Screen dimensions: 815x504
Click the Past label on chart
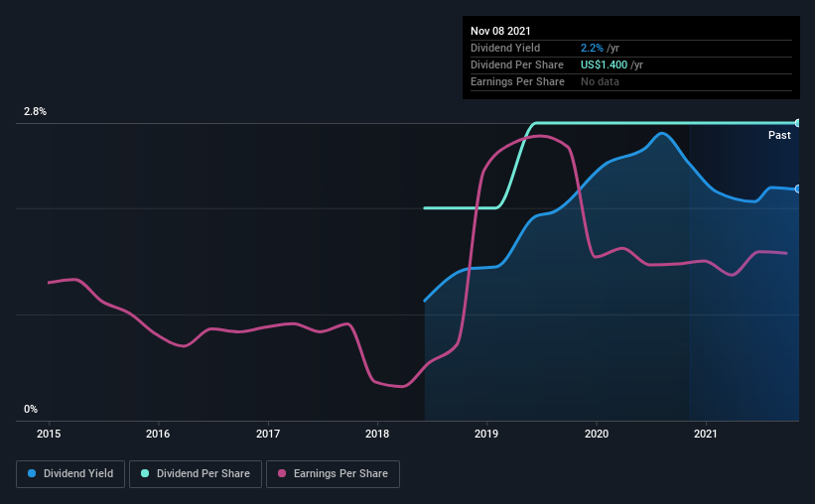click(x=779, y=136)
